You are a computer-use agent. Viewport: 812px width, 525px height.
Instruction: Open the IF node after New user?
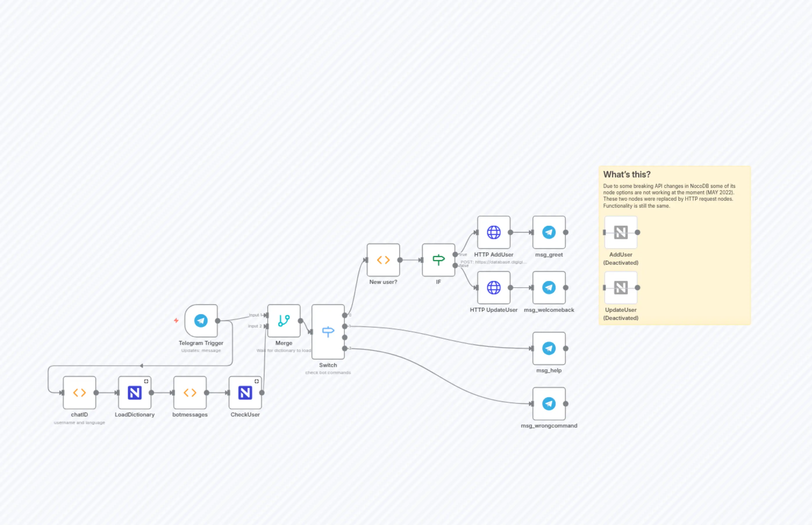438,259
